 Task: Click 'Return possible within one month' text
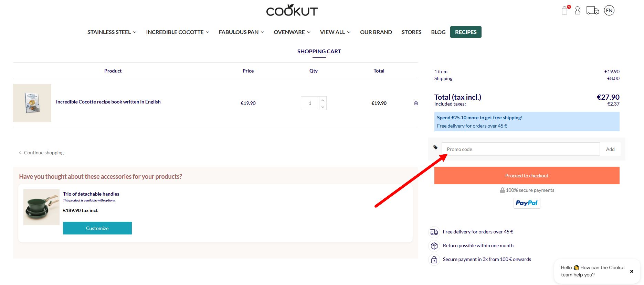tap(478, 245)
